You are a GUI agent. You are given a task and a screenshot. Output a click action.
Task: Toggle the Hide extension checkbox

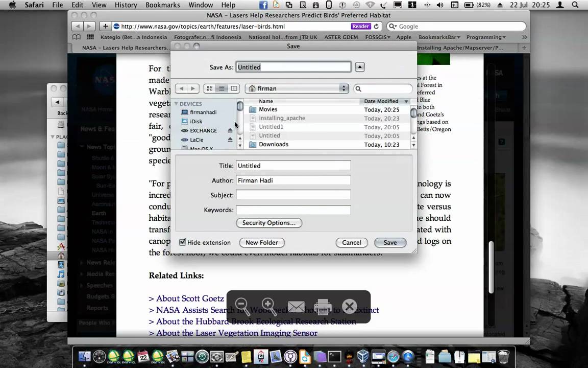click(x=183, y=242)
